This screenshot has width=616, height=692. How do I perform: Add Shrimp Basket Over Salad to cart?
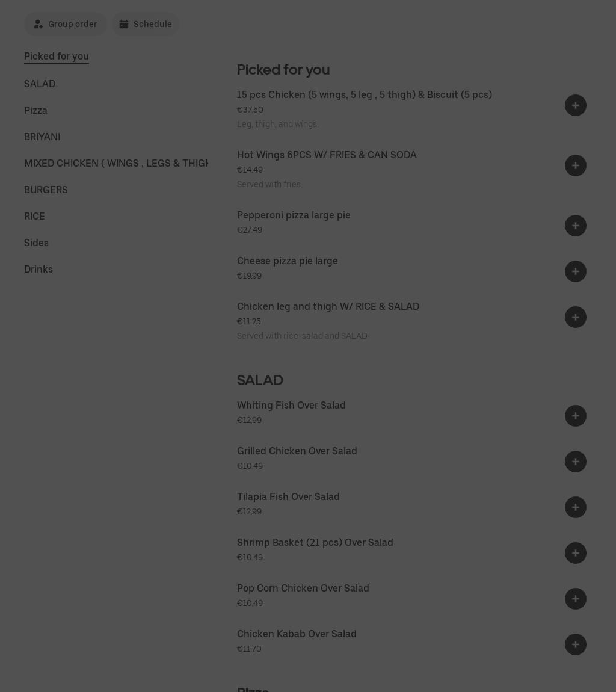pos(575,553)
